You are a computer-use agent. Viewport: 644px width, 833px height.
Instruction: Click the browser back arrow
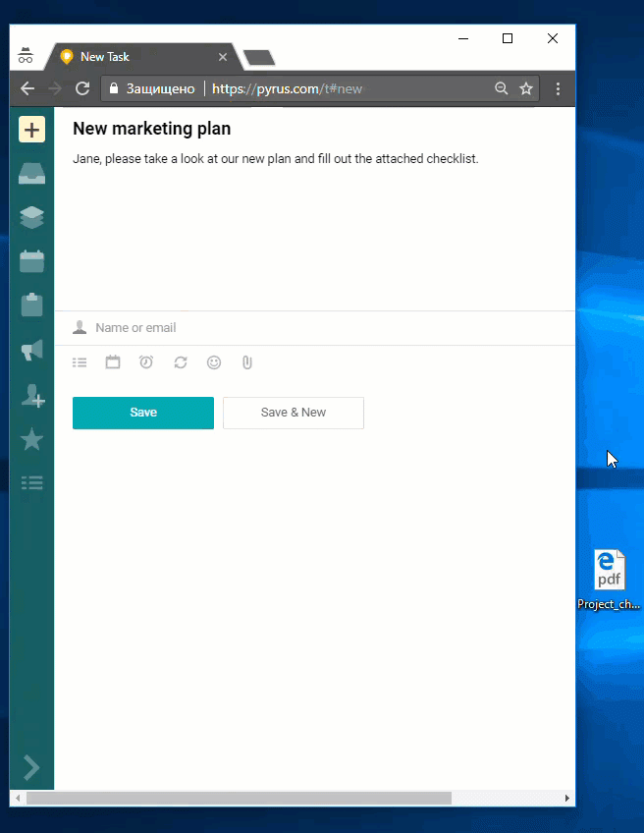point(27,88)
